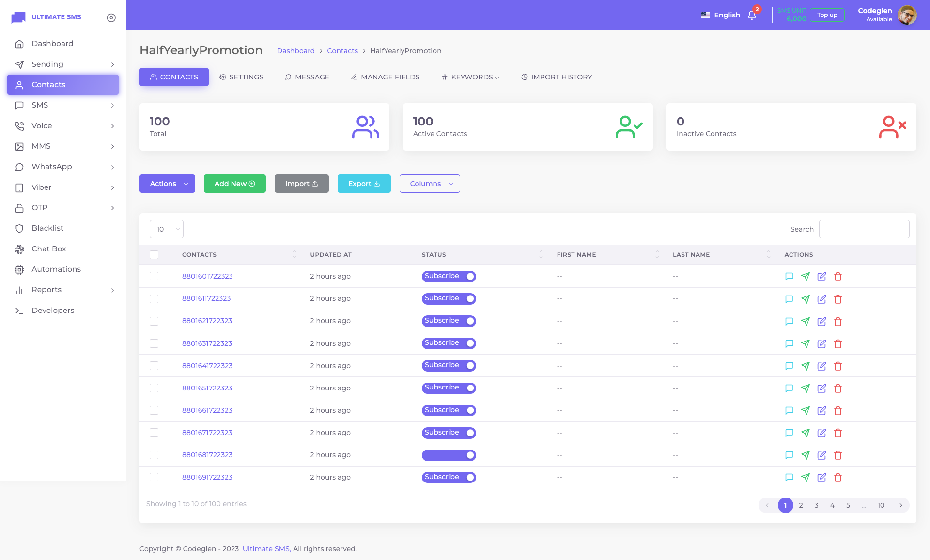The width and height of the screenshot is (930, 560).
Task: Send message icon for contact 8801641722323
Action: 805,366
